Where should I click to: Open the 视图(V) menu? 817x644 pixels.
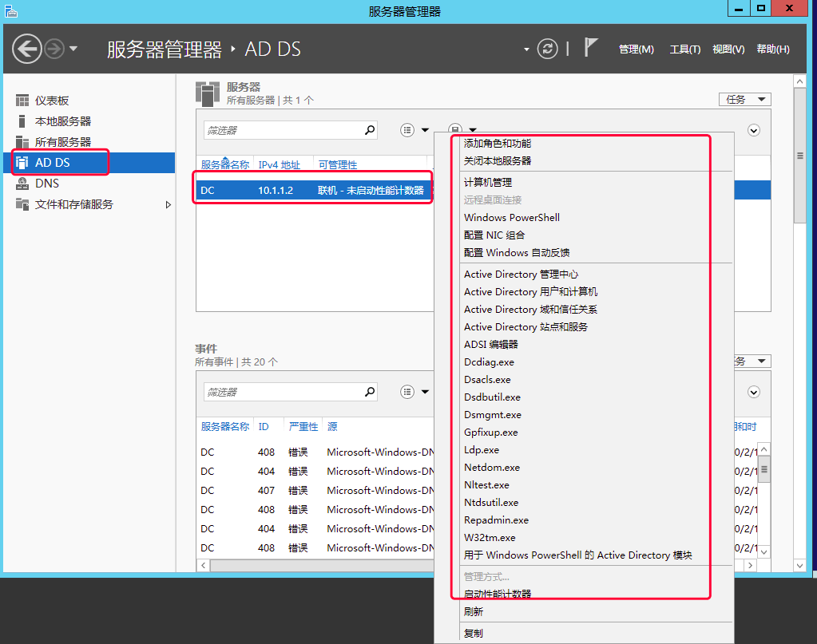pos(728,49)
